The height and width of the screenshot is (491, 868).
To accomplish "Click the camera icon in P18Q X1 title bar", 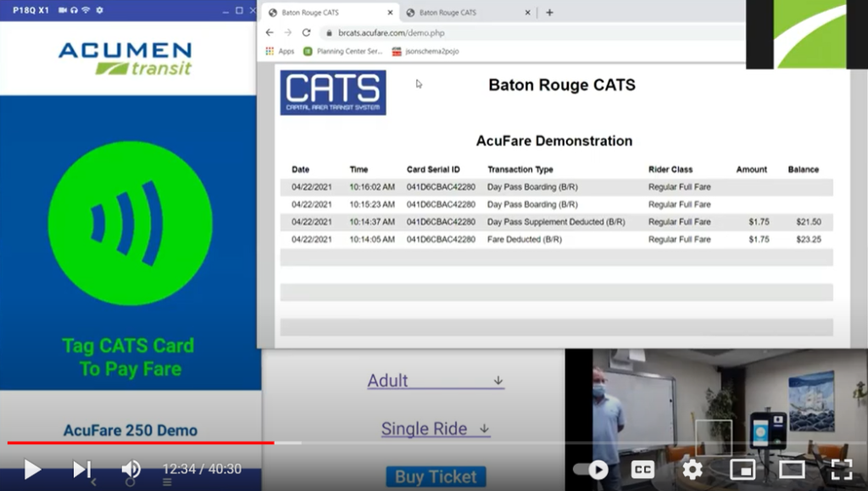I will (x=63, y=10).
